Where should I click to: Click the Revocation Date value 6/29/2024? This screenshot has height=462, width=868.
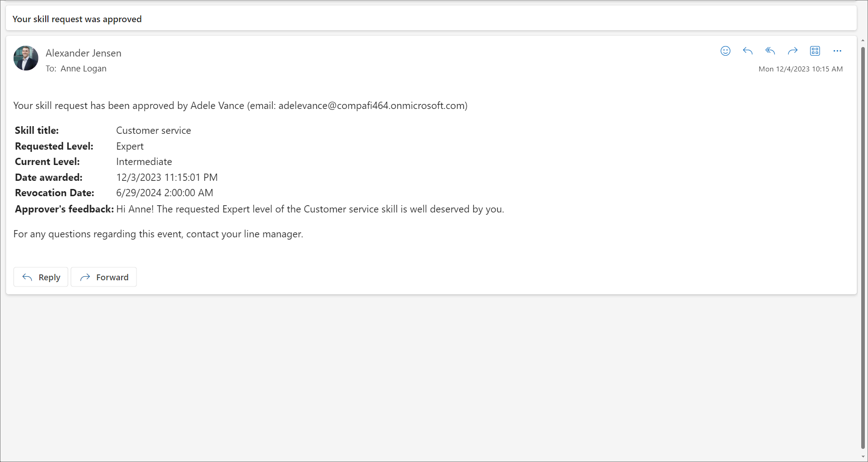pos(164,193)
